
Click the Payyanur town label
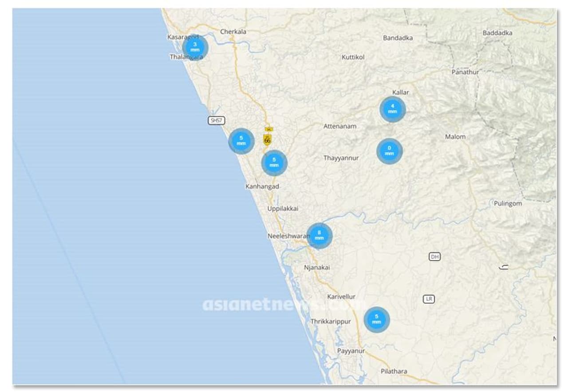(351, 351)
